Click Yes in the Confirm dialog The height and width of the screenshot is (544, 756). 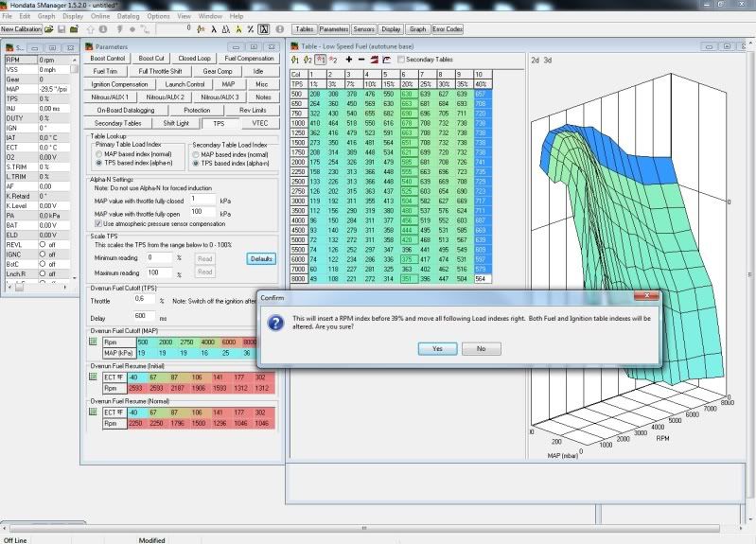point(436,348)
